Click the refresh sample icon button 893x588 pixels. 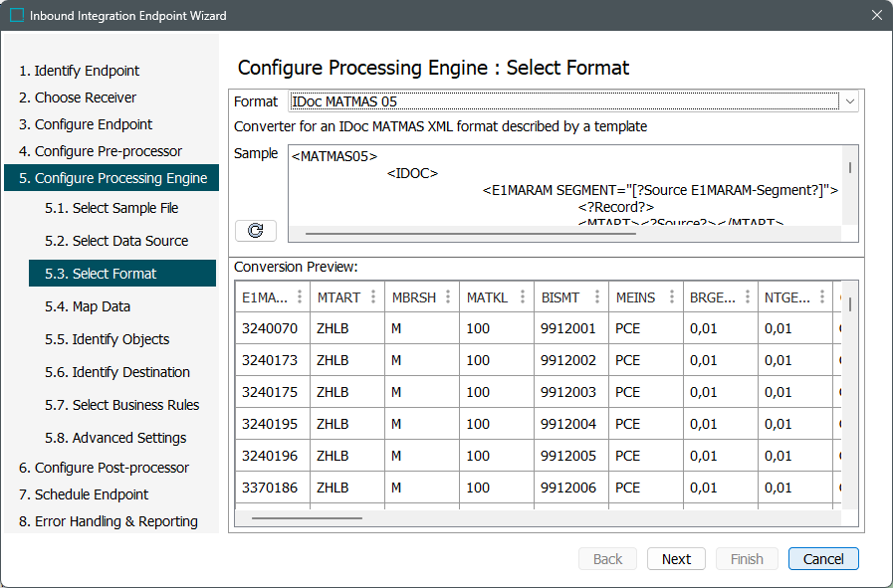click(255, 230)
